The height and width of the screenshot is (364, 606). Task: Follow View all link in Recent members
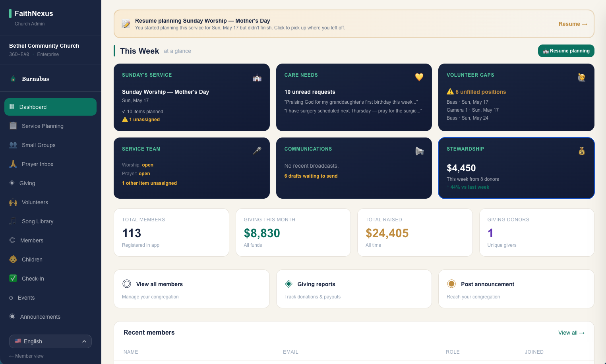(571, 333)
